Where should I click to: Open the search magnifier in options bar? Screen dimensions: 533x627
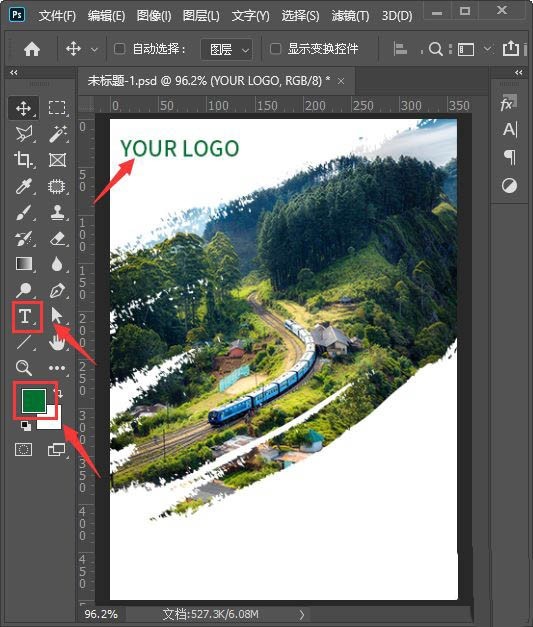(435, 49)
